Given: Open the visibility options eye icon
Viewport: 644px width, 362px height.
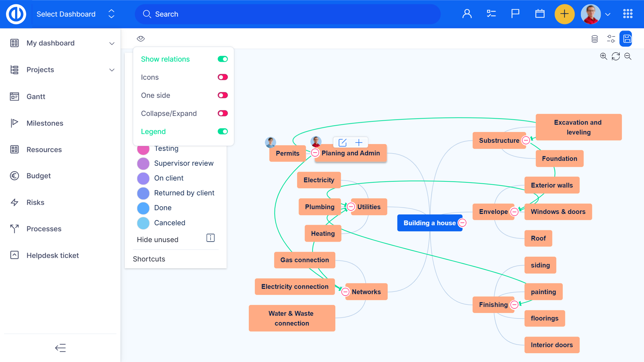Looking at the screenshot, I should tap(141, 39).
